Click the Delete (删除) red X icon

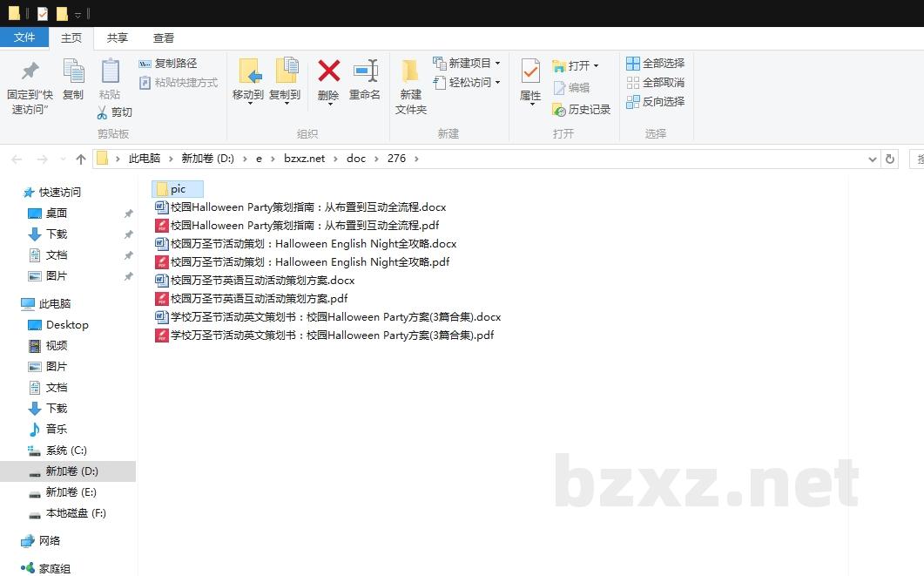point(328,71)
